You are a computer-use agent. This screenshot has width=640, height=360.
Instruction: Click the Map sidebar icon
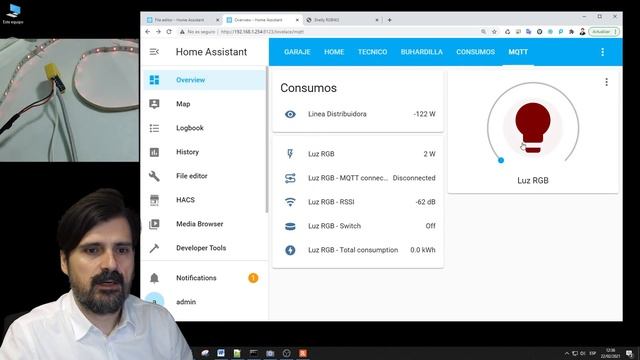point(154,104)
